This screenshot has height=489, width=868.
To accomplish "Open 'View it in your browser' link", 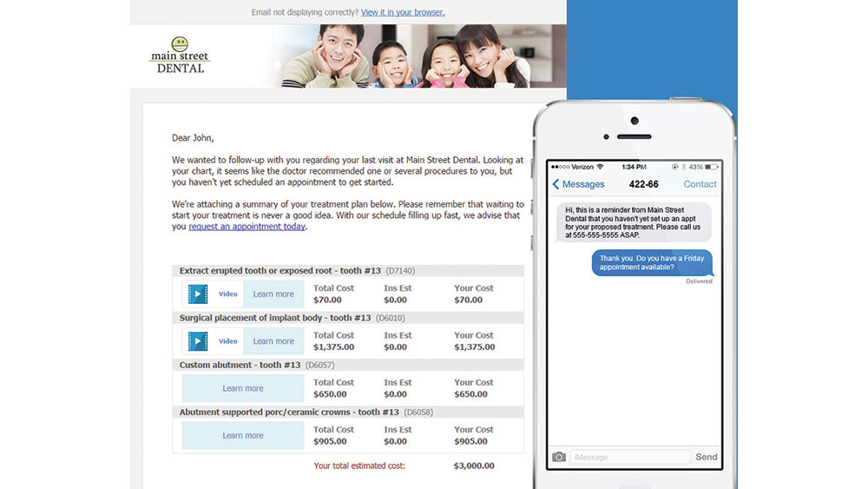I will click(x=403, y=12).
